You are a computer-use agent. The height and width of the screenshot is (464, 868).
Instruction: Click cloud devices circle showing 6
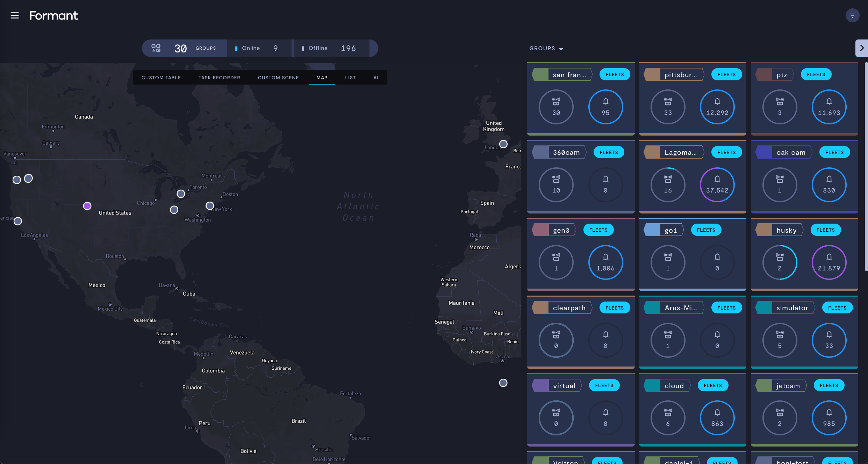[x=668, y=418]
